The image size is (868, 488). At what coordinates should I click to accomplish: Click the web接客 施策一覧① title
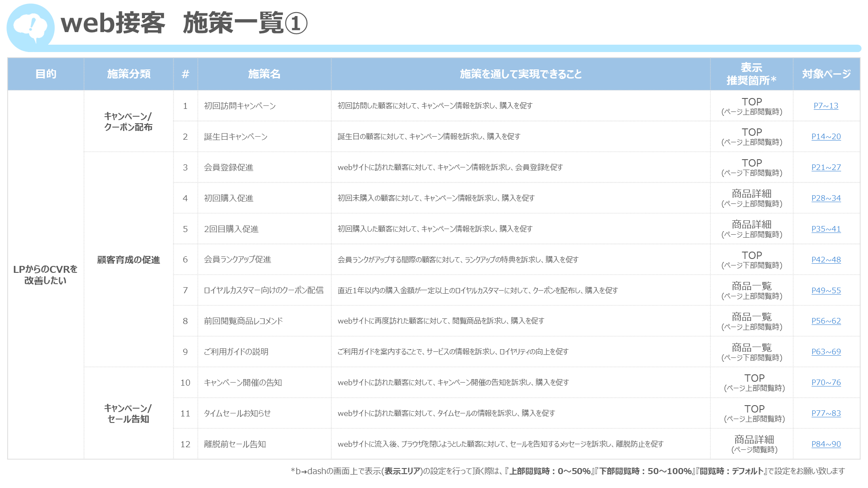point(184,23)
